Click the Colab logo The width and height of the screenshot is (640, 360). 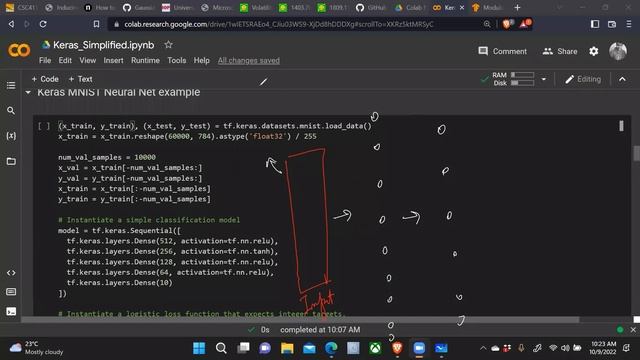click(x=19, y=51)
